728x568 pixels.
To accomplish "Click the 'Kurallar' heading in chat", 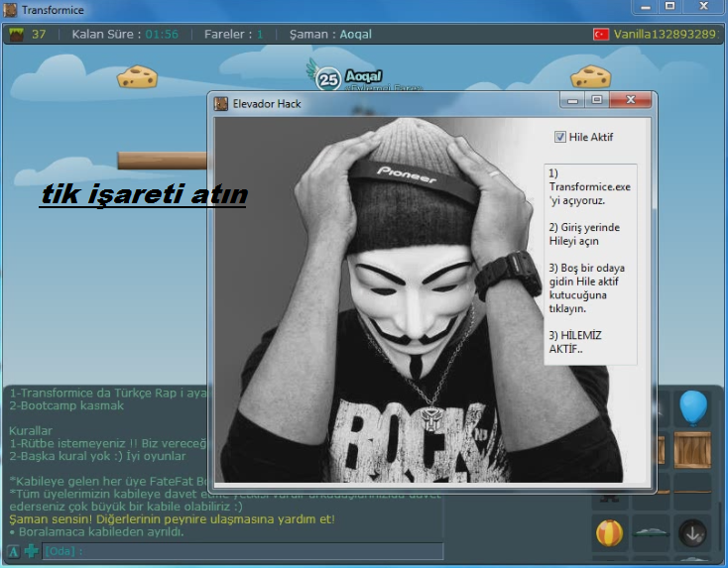I will point(31,430).
